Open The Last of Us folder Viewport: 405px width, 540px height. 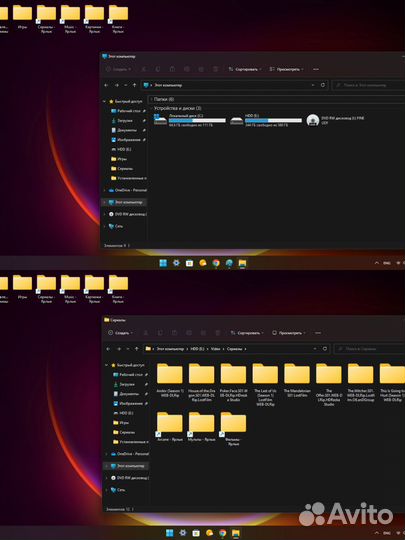[x=265, y=385]
